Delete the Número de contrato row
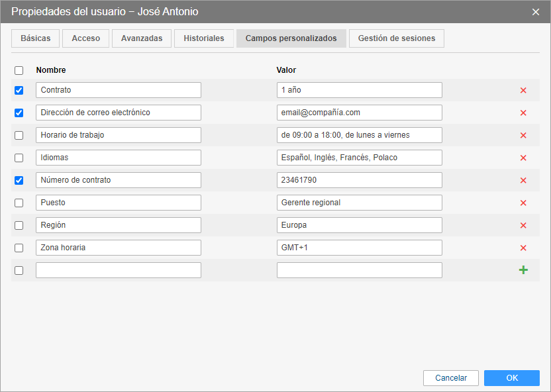 coord(523,180)
